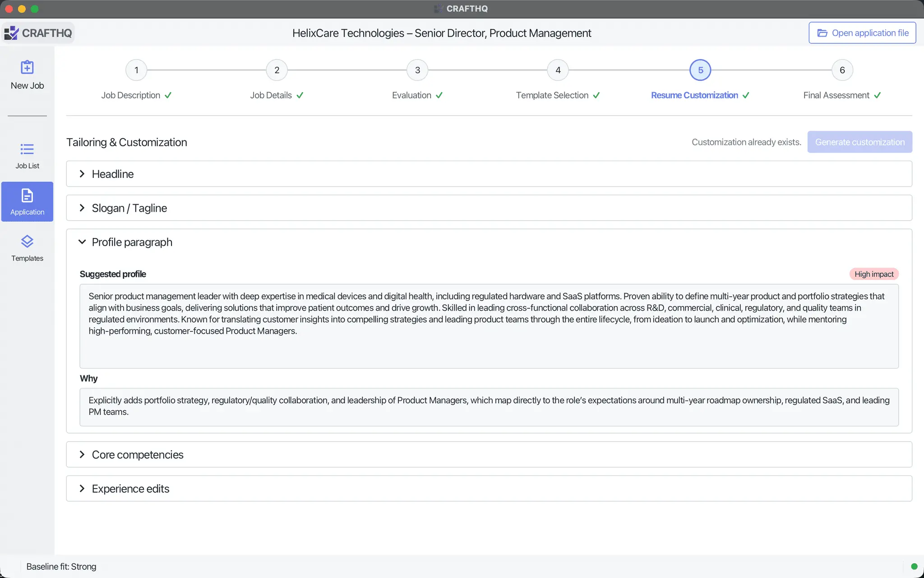Expand the Headline section chevron
Viewport: 924px width, 578px height.
click(82, 174)
